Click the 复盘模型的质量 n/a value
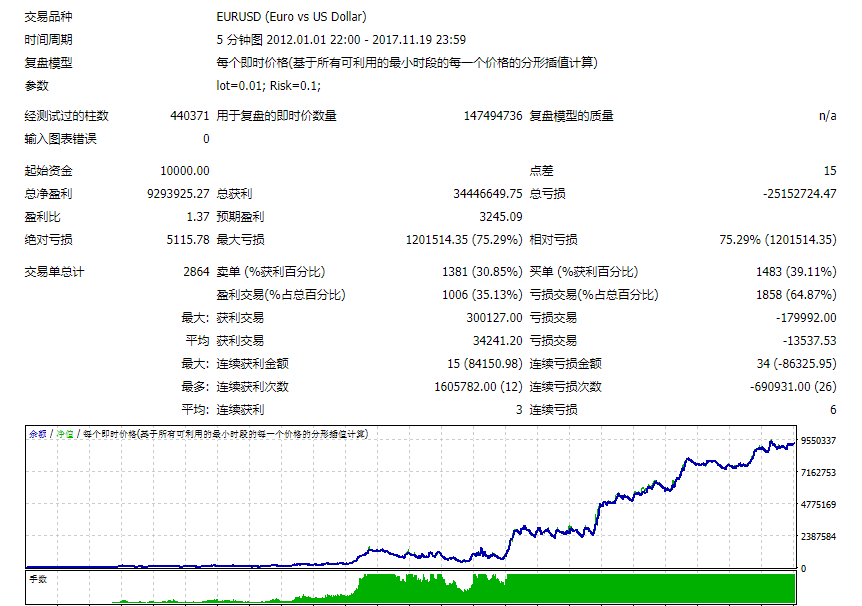Viewport: 862px width, 606px height. click(827, 116)
